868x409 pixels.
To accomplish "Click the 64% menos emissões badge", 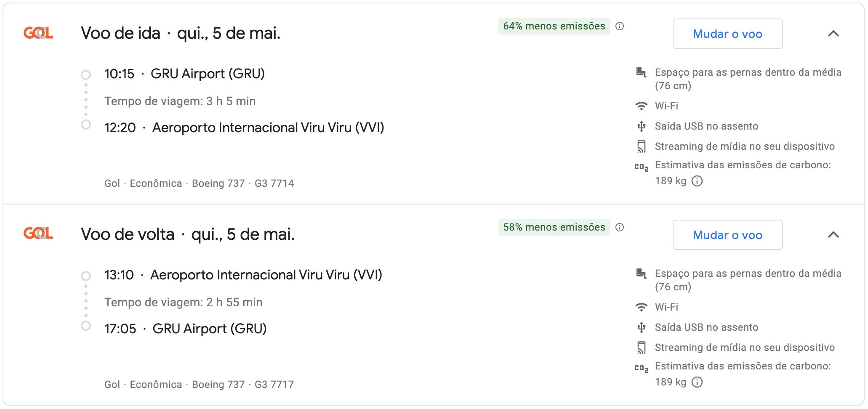I will (554, 26).
